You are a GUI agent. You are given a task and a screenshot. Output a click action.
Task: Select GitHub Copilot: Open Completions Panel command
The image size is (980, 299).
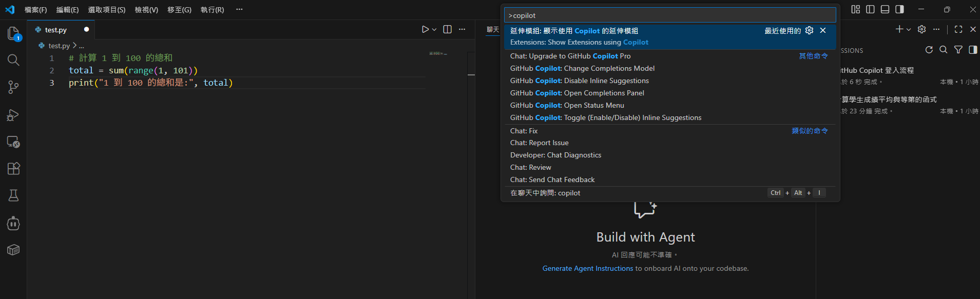pyautogui.click(x=577, y=93)
